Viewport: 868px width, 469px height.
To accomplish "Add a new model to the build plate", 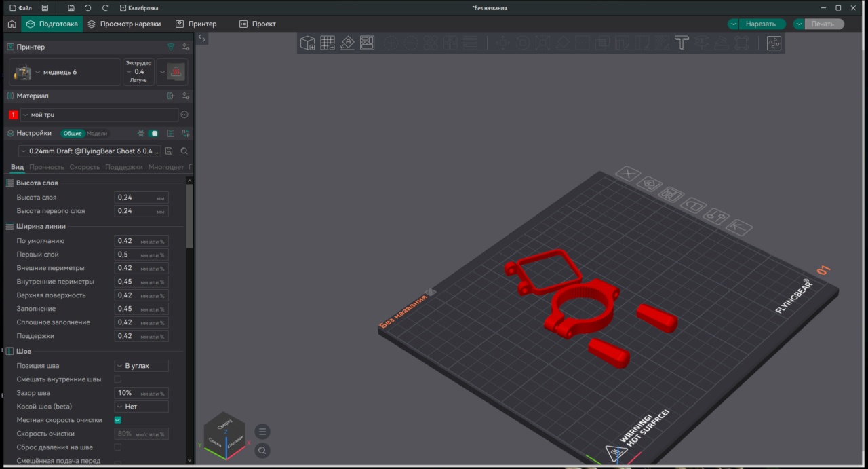I will (x=307, y=43).
